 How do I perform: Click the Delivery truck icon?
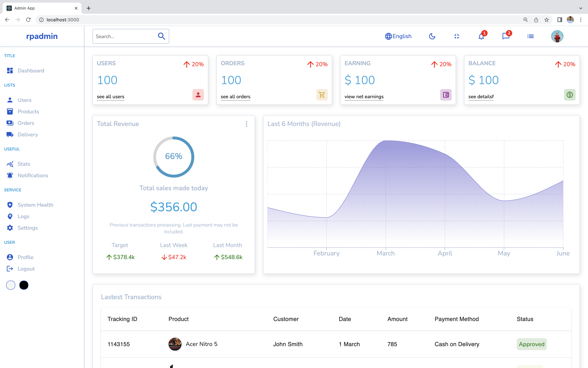(x=10, y=134)
